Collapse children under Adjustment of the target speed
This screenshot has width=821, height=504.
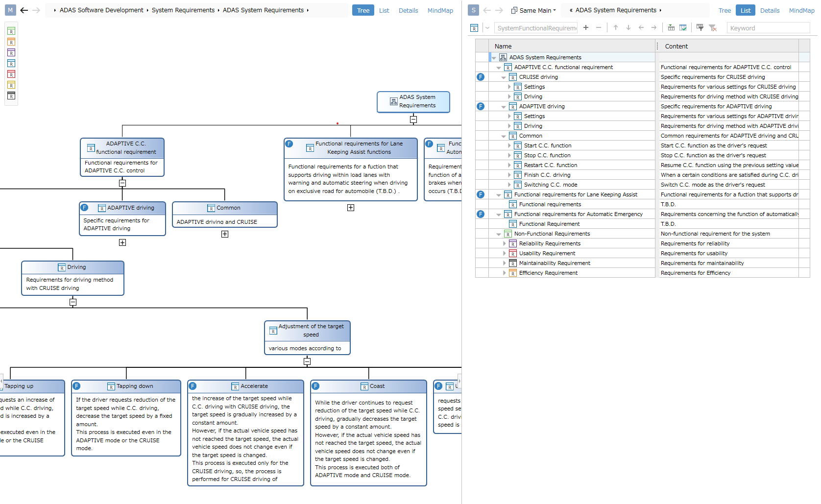pyautogui.click(x=307, y=361)
